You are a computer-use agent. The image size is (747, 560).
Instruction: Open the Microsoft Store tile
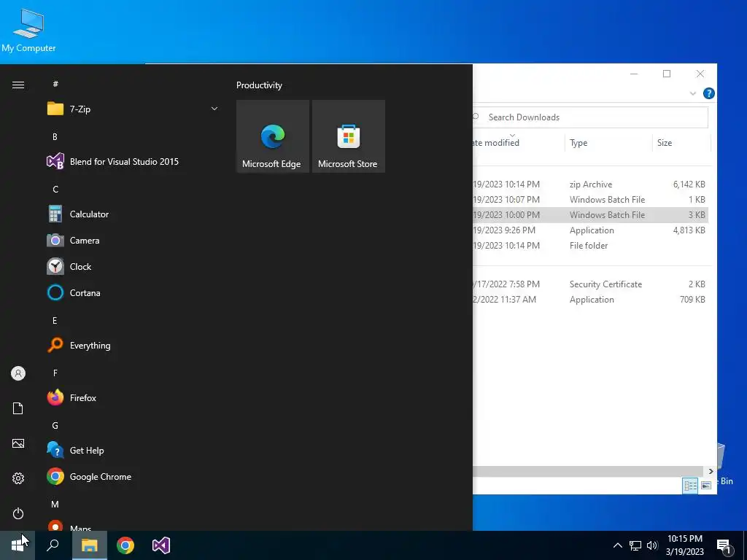pos(348,136)
